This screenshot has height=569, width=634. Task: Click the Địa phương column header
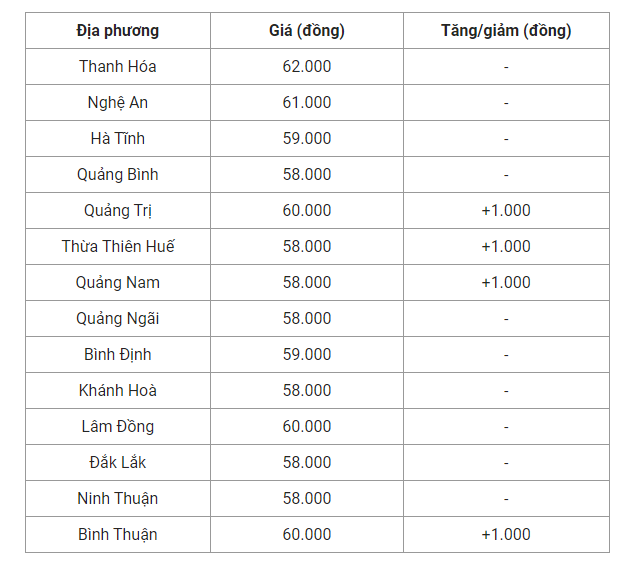click(x=117, y=31)
